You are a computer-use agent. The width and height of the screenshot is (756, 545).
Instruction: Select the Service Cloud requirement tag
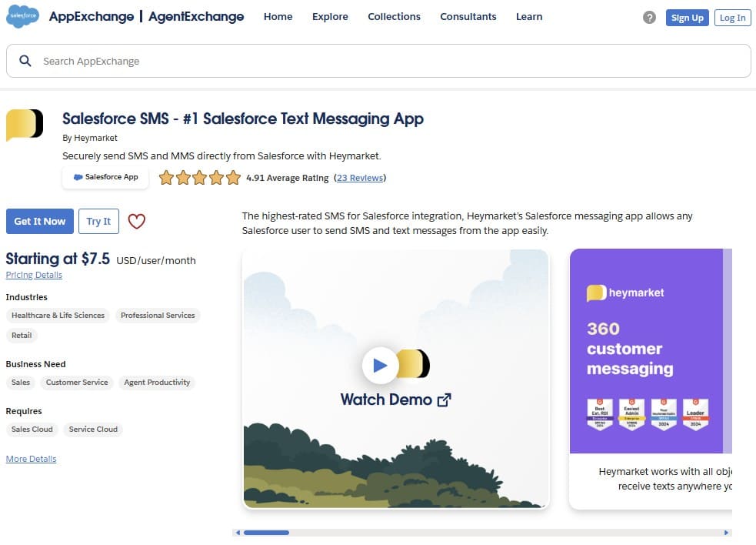coord(93,429)
